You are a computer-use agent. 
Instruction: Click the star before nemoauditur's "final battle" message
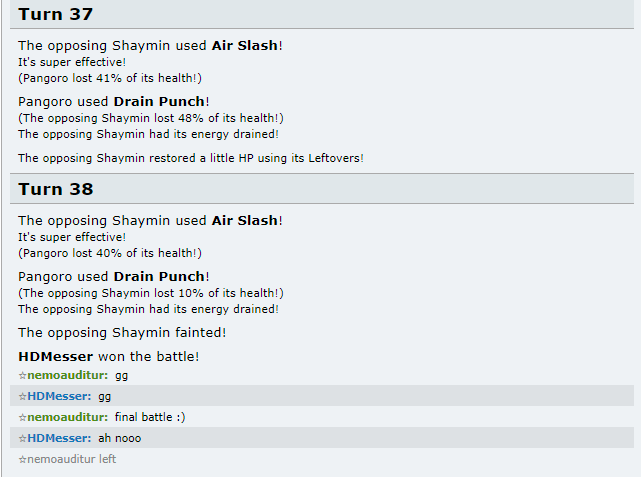coord(23,417)
